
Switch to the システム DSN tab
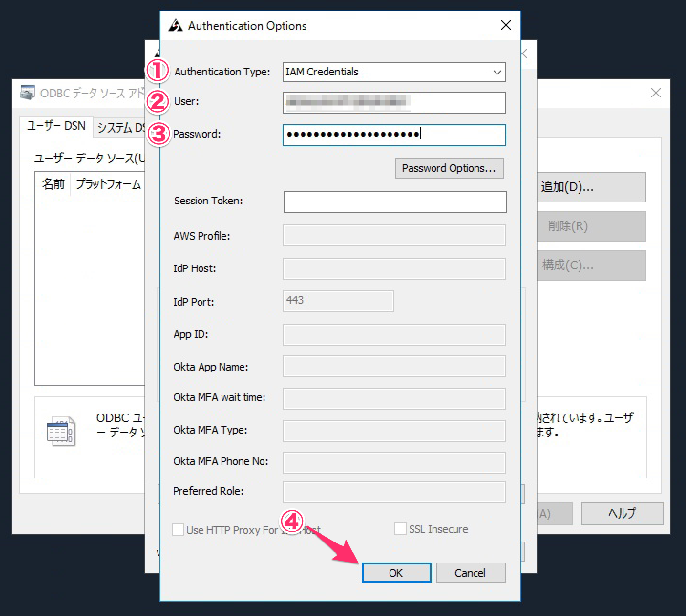coord(120,127)
